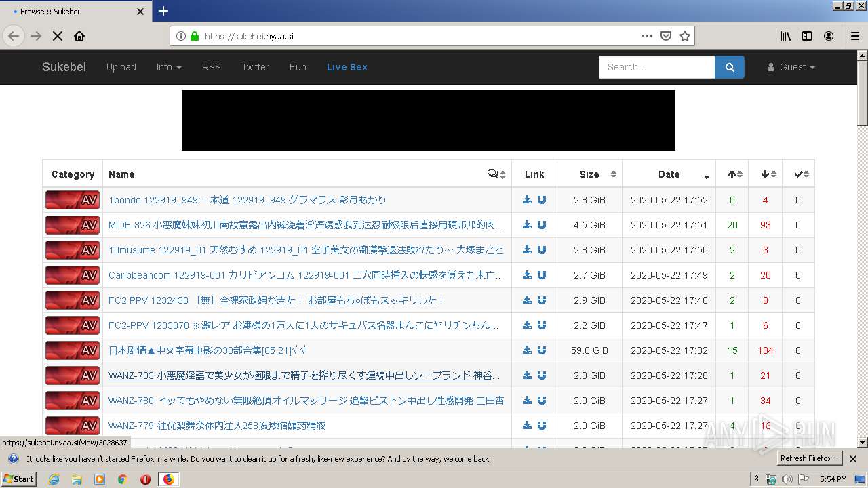Image resolution: width=868 pixels, height=488 pixels.
Task: Open the Upload nav item
Action: (x=121, y=67)
